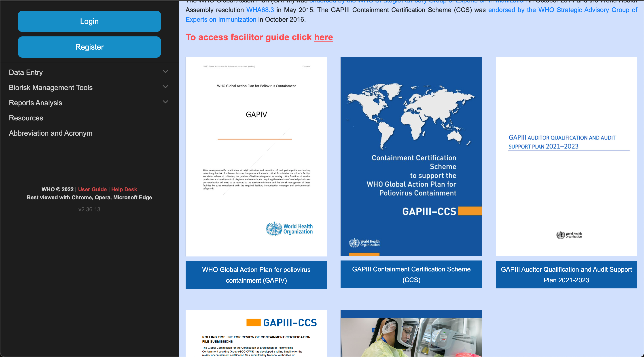Open the laboratory workers photo thumbnail
This screenshot has width=644, height=357.
click(x=411, y=335)
